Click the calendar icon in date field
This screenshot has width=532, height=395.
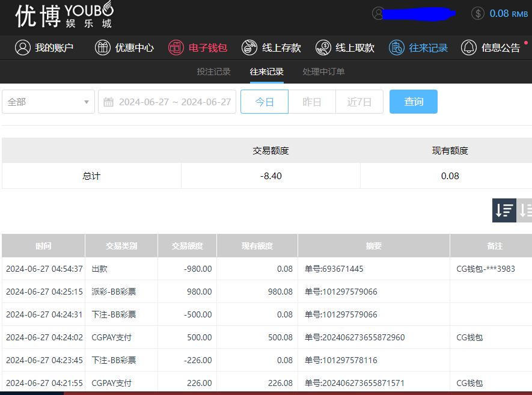[x=109, y=102]
